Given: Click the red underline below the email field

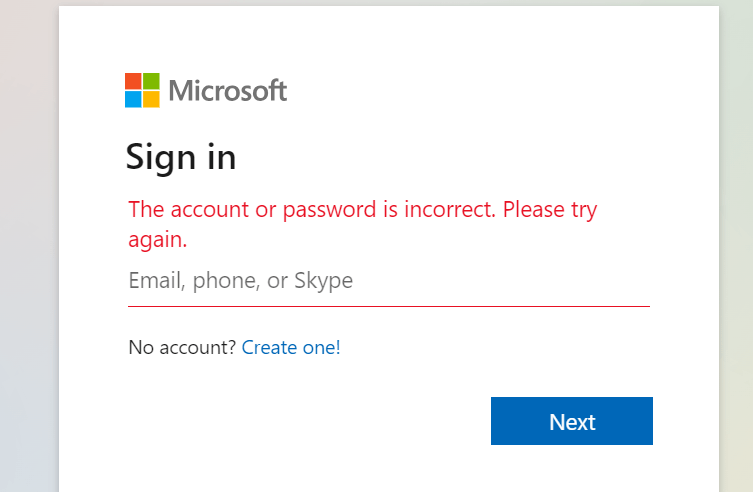Looking at the screenshot, I should tap(388, 306).
